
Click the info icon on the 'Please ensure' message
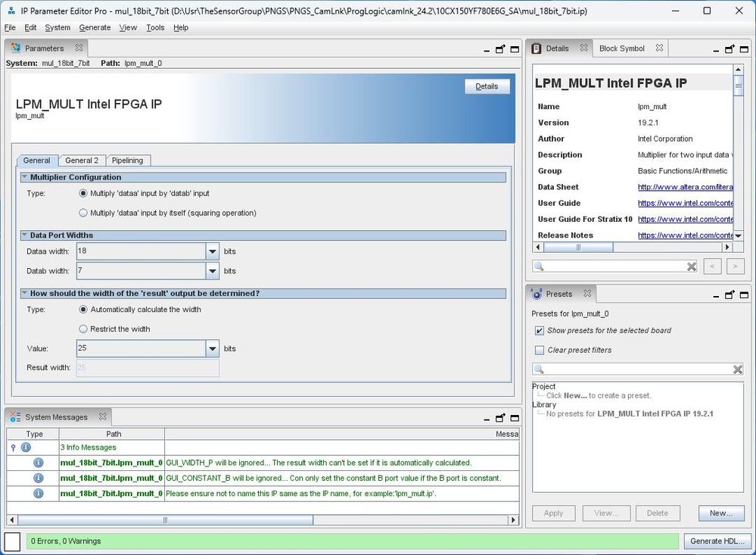coord(38,494)
